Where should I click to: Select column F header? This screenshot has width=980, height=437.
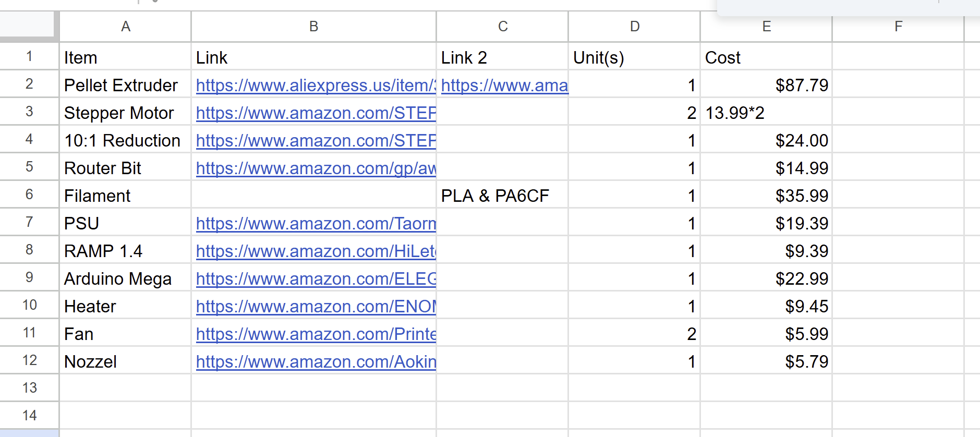point(898,27)
